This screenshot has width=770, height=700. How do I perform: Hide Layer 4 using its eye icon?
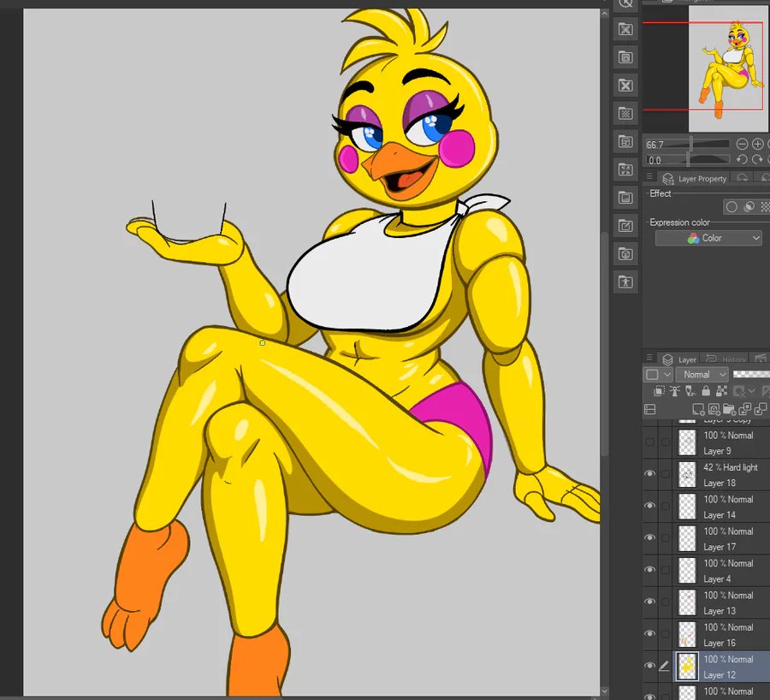pos(649,569)
